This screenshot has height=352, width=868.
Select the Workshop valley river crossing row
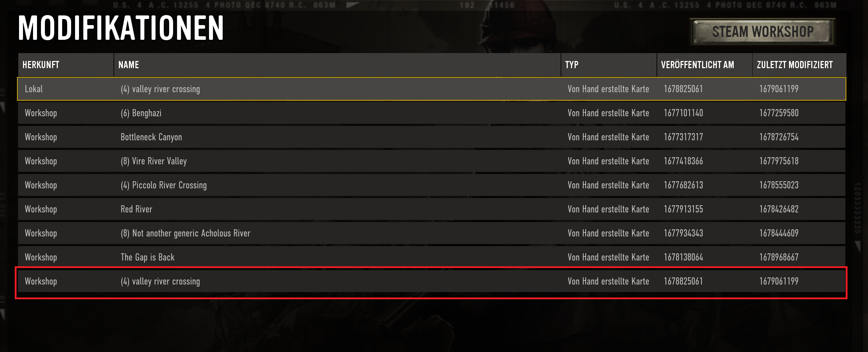(x=432, y=281)
